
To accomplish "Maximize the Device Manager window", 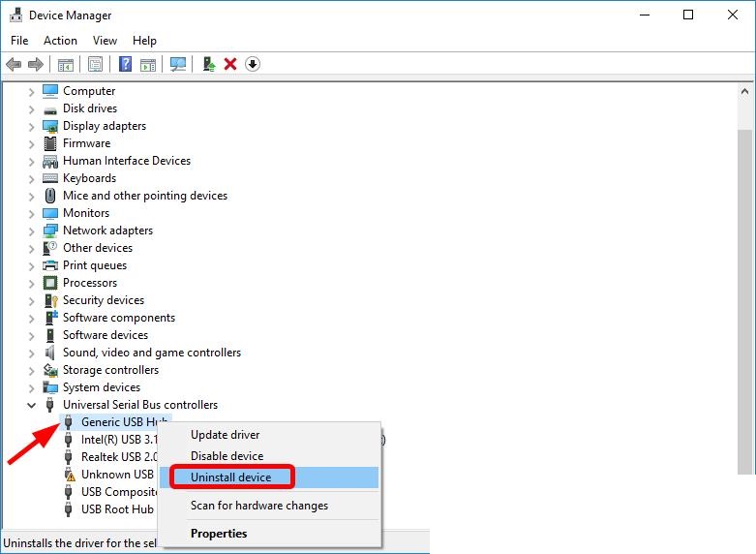I will pyautogui.click(x=688, y=15).
